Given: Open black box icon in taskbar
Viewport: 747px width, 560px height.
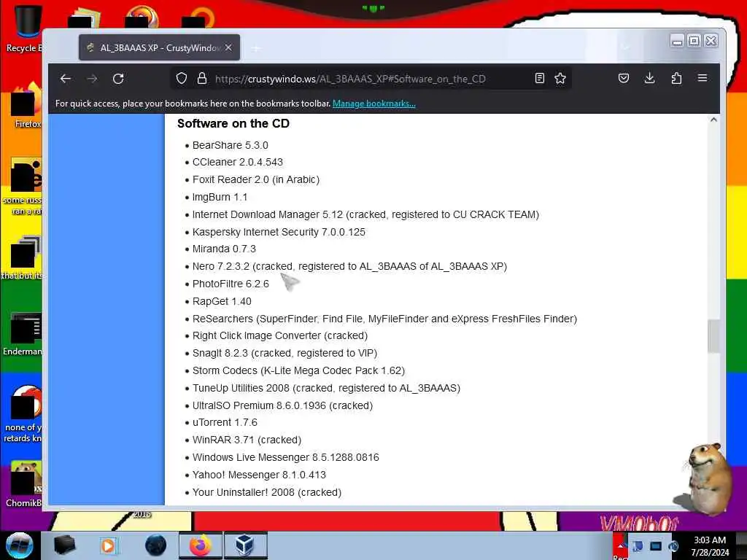Looking at the screenshot, I should click(64, 545).
